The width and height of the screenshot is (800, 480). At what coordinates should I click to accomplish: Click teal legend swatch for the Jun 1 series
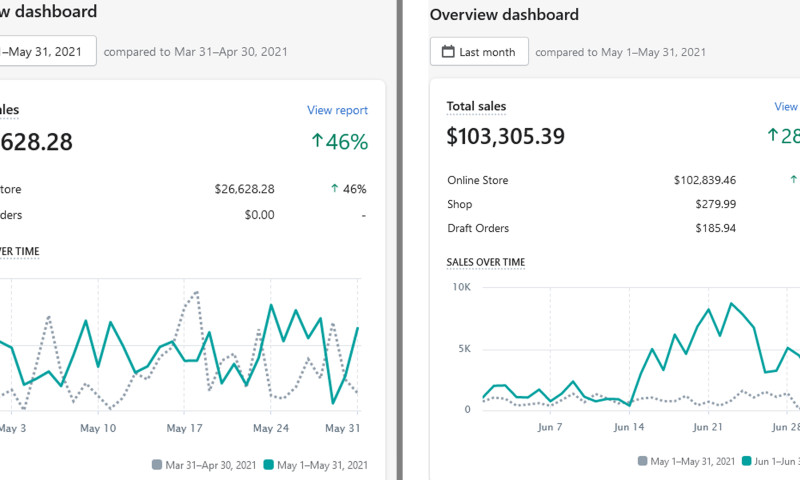pos(744,462)
